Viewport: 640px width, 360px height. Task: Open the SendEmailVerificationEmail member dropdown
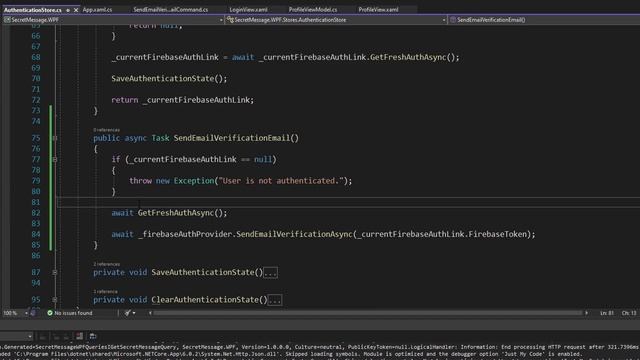point(544,20)
